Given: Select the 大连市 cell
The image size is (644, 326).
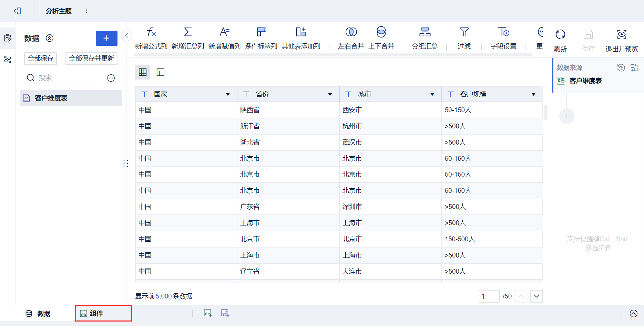Looking at the screenshot, I should tap(391, 272).
